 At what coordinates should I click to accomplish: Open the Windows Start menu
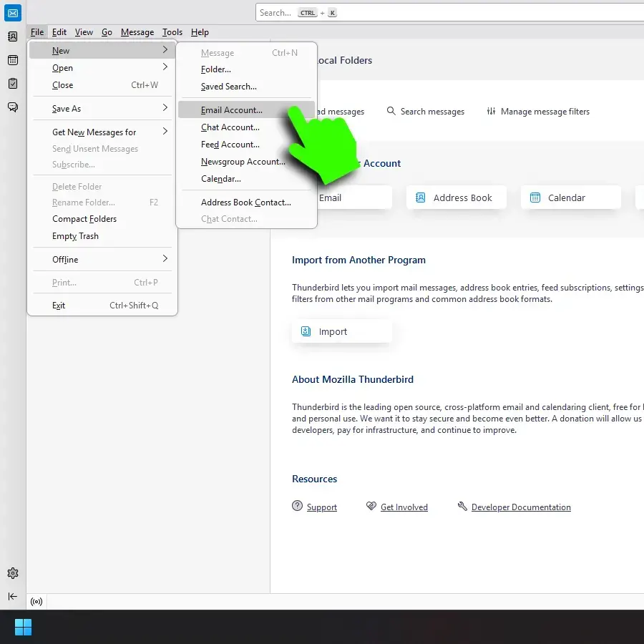coord(23,627)
